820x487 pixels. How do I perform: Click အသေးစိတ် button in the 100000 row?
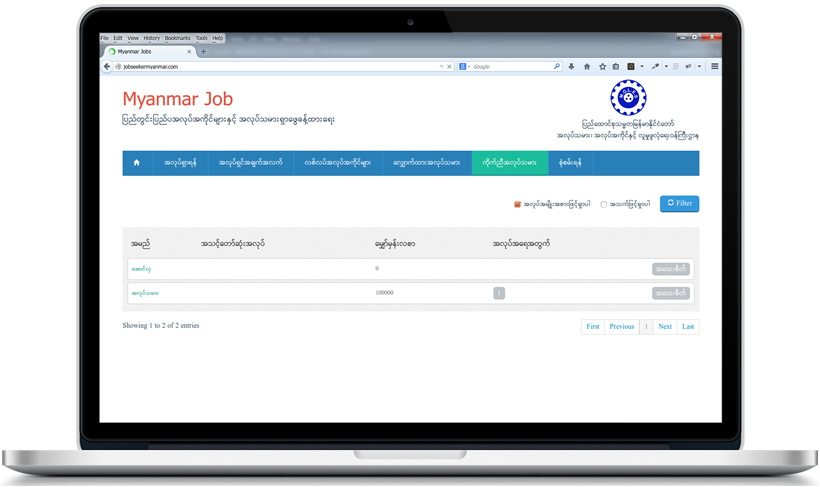(x=670, y=293)
